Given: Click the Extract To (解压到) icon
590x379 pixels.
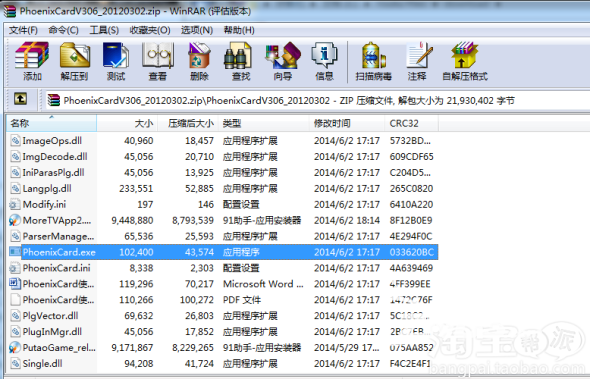Looking at the screenshot, I should tap(75, 55).
